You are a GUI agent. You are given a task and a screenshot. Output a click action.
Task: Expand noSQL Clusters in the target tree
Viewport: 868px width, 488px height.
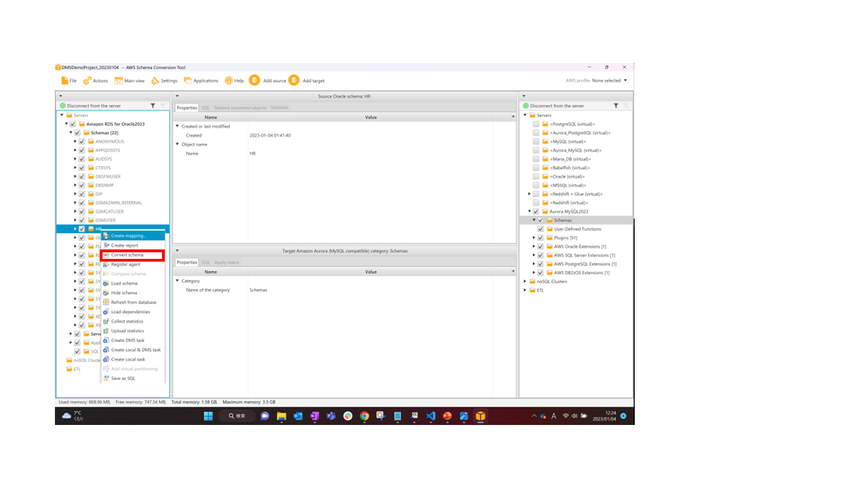[x=525, y=281]
